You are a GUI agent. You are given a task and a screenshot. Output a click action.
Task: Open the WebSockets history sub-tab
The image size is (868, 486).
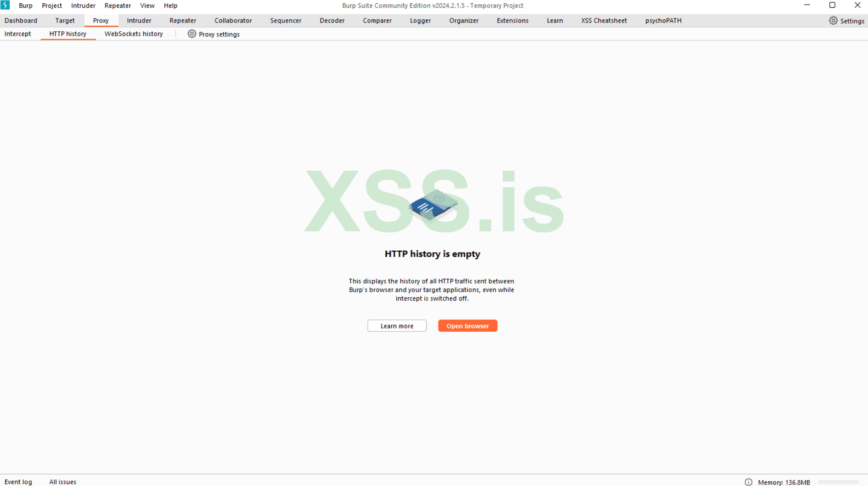tap(134, 34)
